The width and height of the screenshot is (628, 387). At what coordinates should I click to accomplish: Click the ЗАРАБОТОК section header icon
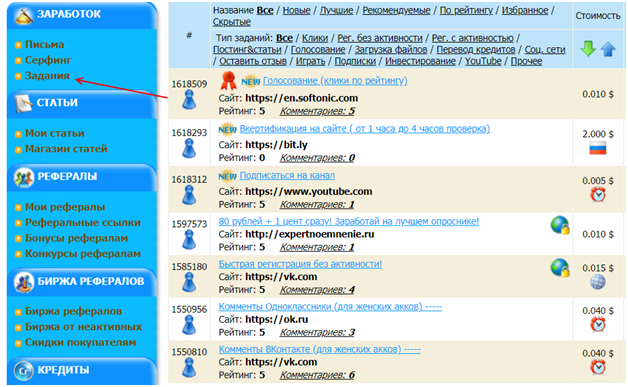(x=24, y=15)
